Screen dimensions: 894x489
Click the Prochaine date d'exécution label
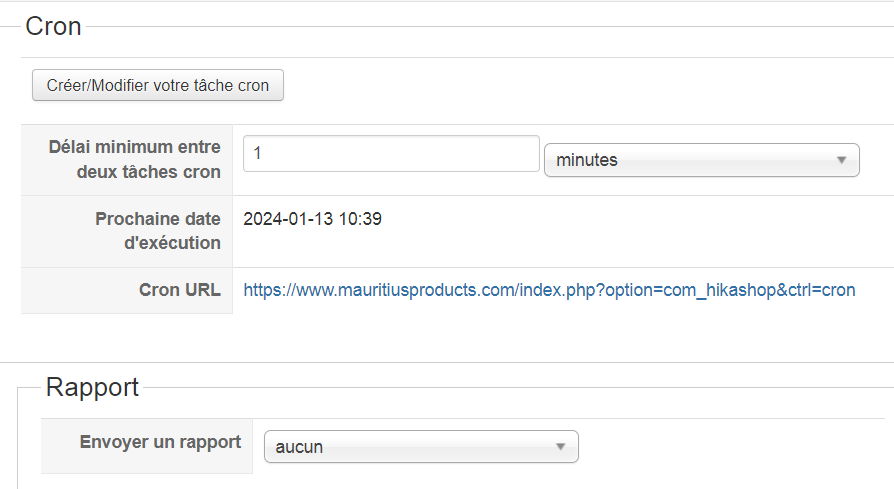tap(157, 230)
